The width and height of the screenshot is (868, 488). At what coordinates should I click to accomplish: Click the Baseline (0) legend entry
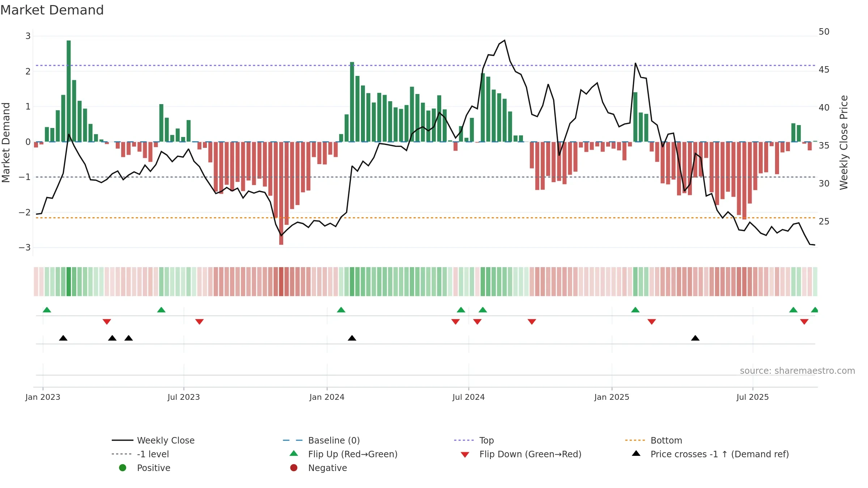pyautogui.click(x=321, y=440)
